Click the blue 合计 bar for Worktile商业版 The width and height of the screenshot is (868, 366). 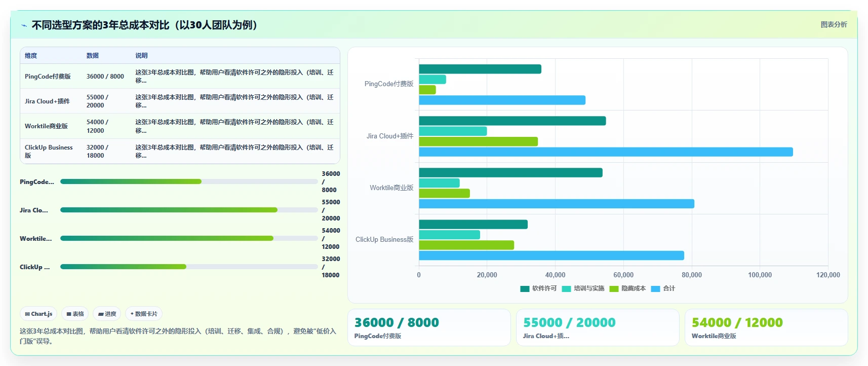click(x=557, y=204)
